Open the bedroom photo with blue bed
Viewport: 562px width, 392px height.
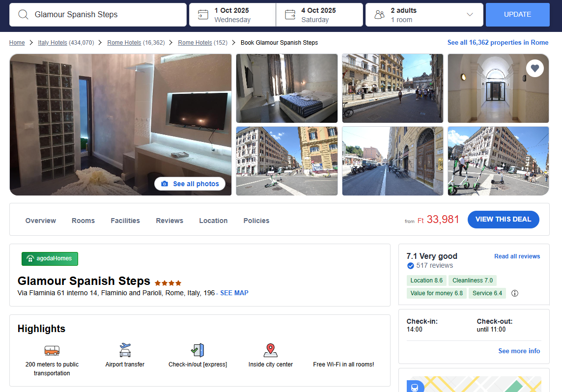287,88
